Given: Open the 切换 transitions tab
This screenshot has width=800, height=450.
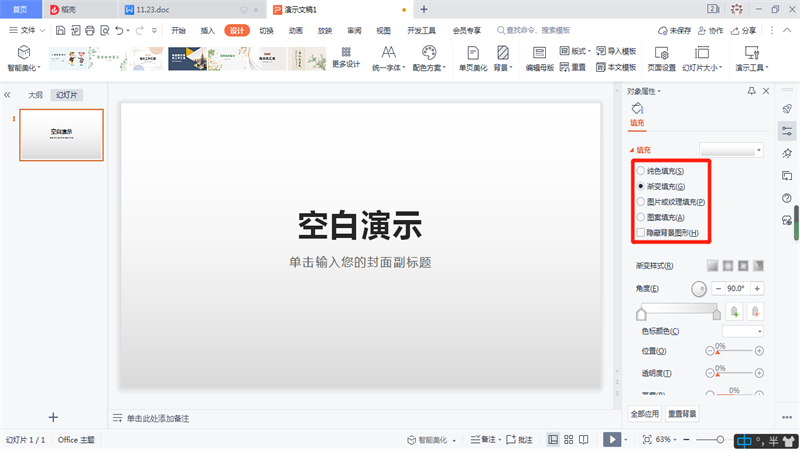Looking at the screenshot, I should tap(266, 31).
